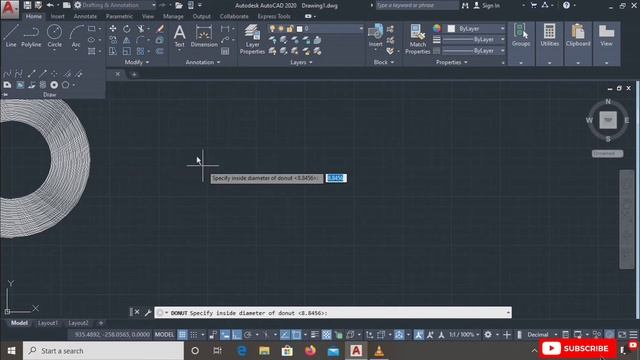Toggle the drawing grid display in status bar
The width and height of the screenshot is (640, 360).
pos(182,335)
